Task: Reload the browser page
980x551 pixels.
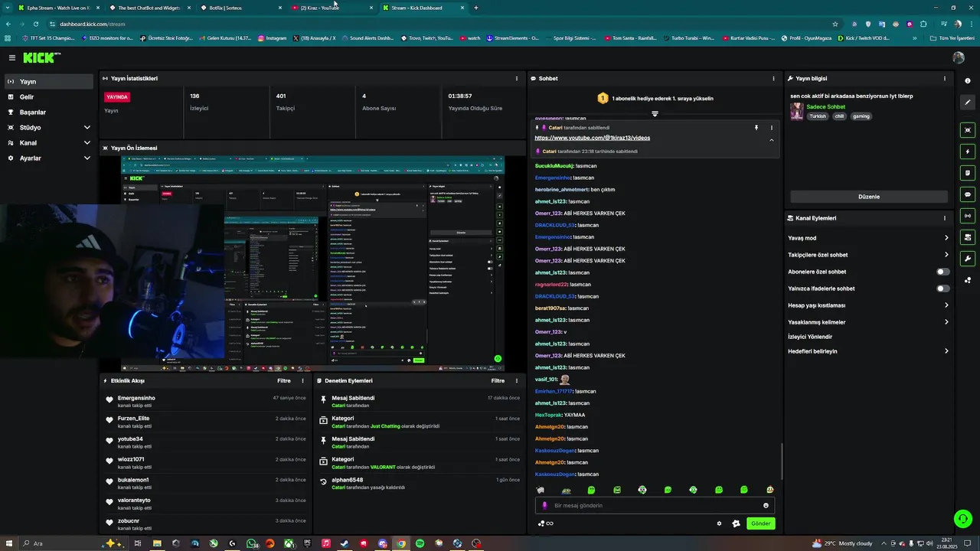Action: pos(35,24)
